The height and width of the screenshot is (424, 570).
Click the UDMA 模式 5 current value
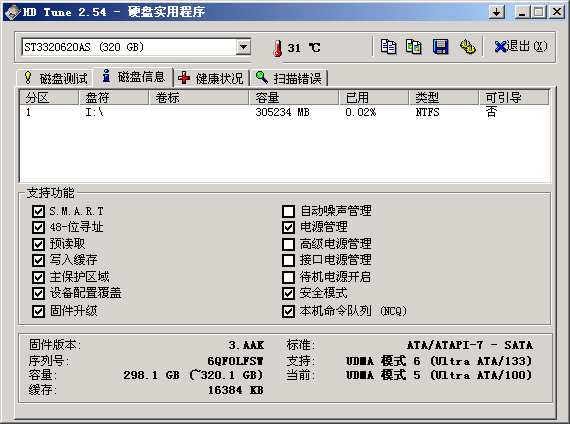[x=439, y=375]
